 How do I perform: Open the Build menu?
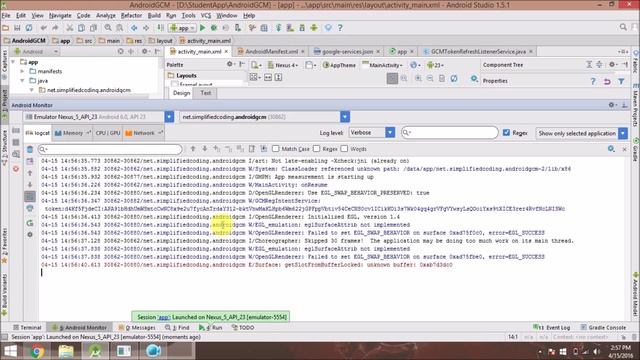pos(154,16)
